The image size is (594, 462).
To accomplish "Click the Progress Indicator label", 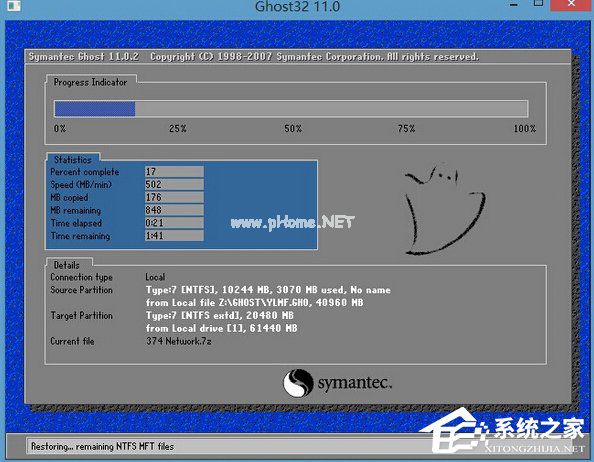I will pos(90,82).
